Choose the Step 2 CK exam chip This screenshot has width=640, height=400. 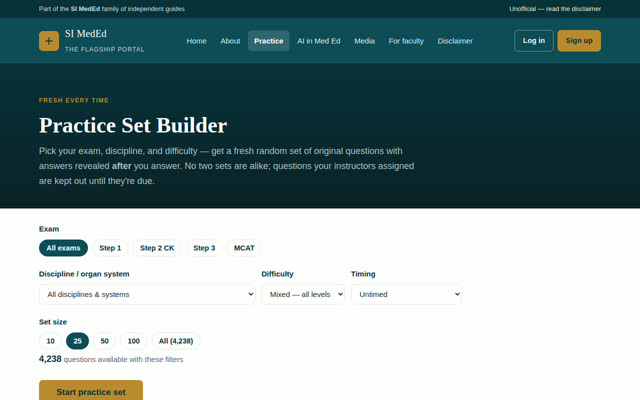coord(157,248)
